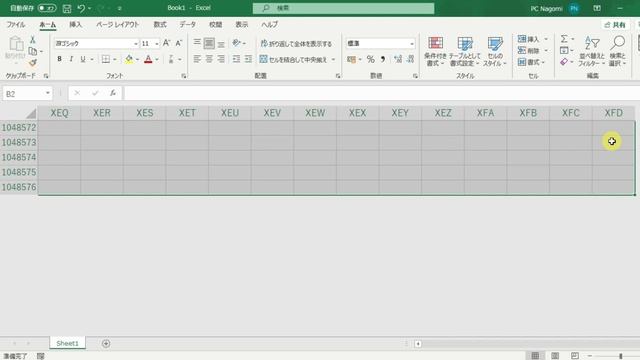
Task: Click the Align Right icon
Action: [x=221, y=60]
